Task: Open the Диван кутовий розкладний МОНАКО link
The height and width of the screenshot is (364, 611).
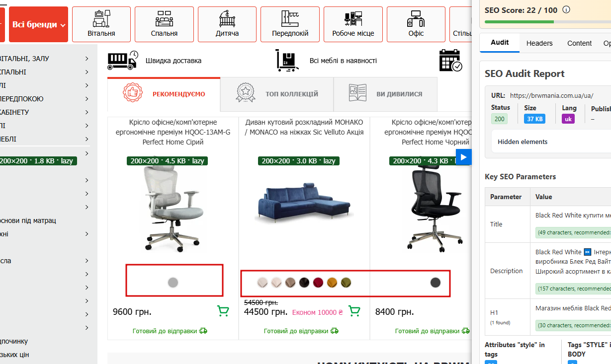Action: tap(304, 127)
